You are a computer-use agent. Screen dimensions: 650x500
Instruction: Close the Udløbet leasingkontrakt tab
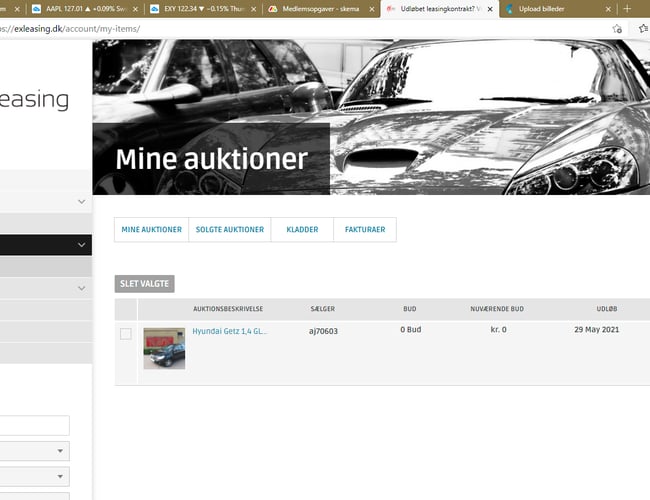(x=490, y=9)
